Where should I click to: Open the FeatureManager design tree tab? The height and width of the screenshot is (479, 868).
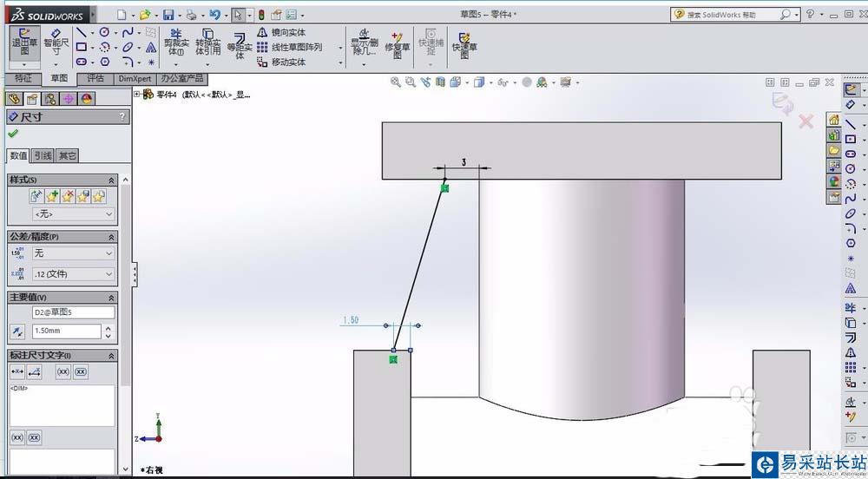click(x=14, y=99)
